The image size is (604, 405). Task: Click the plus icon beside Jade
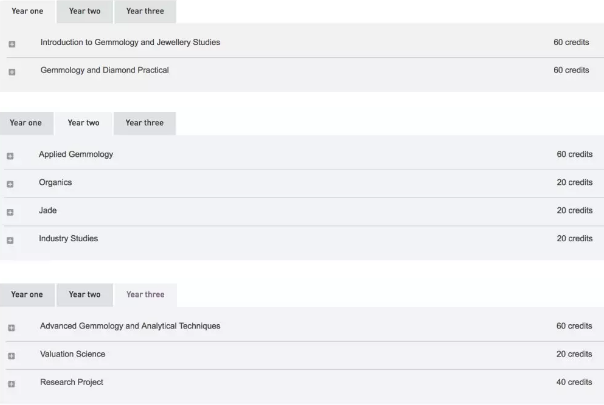pyautogui.click(x=10, y=212)
